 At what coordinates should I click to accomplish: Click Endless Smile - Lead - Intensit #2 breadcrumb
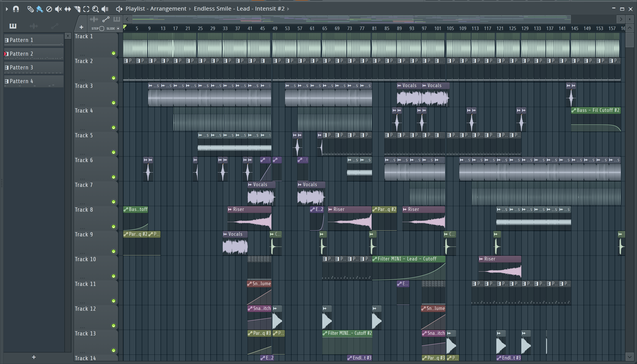(239, 9)
